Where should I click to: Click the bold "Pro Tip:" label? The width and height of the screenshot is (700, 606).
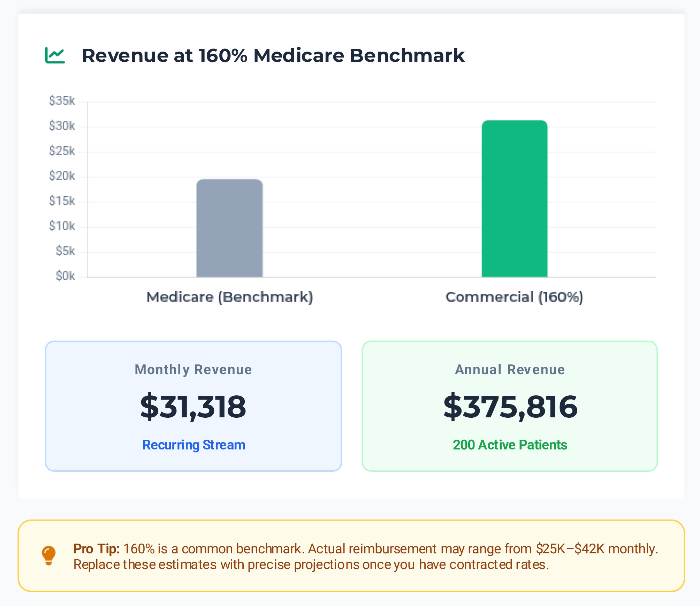click(97, 549)
